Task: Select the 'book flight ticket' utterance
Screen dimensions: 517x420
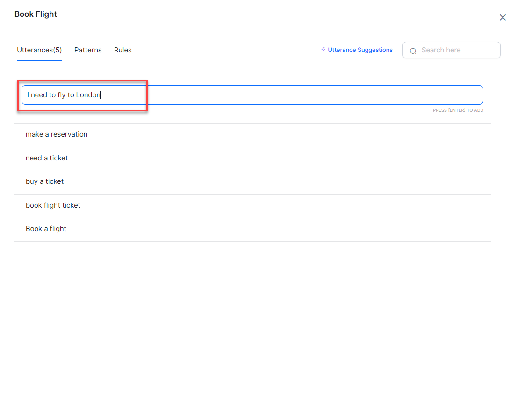Action: tap(53, 205)
